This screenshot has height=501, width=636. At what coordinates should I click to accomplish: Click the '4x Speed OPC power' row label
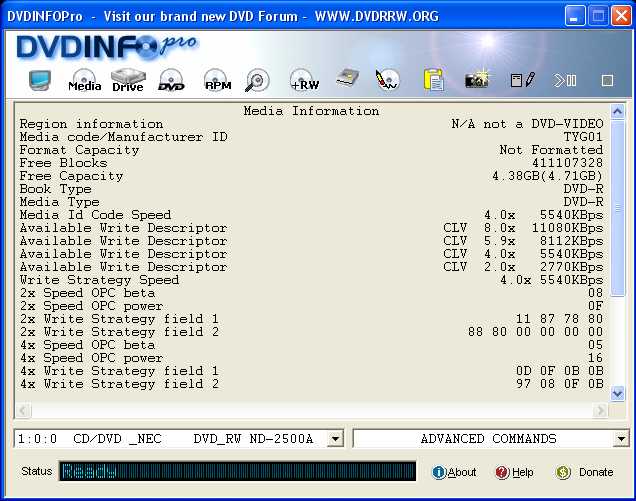click(91, 358)
